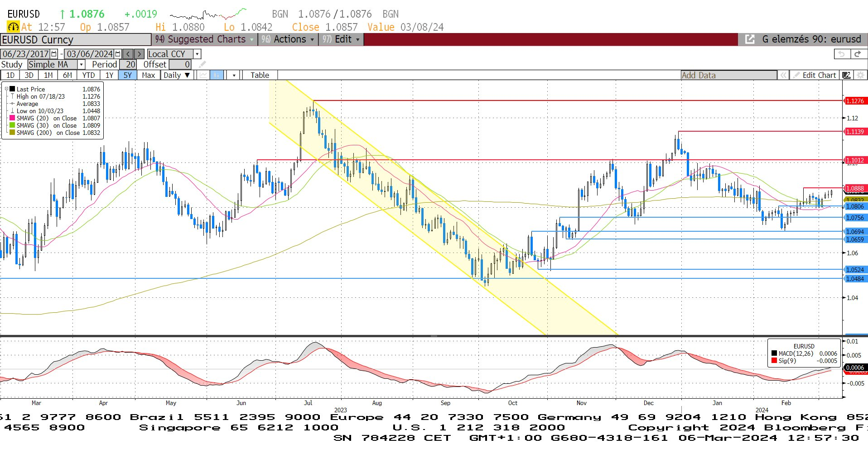
Task: Open chart type options dropdown arrow
Action: pos(234,75)
